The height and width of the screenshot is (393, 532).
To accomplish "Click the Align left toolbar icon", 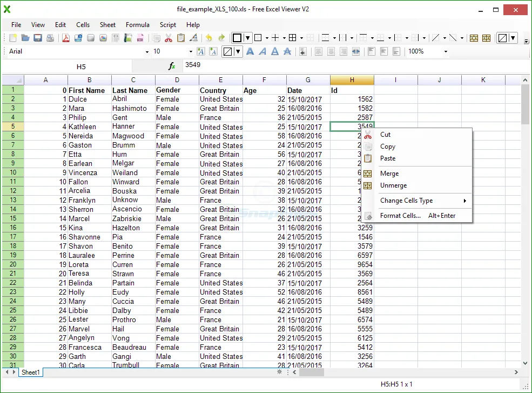I will tap(319, 51).
